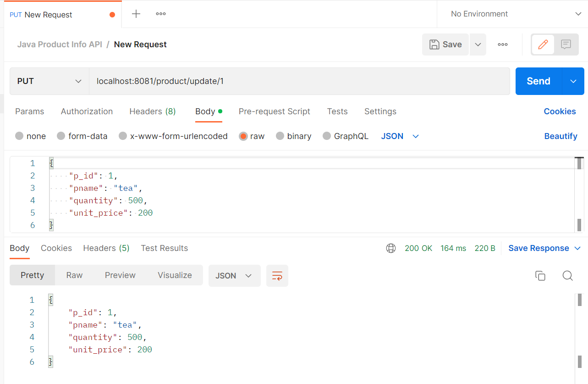Open the No Environment selector

512,14
